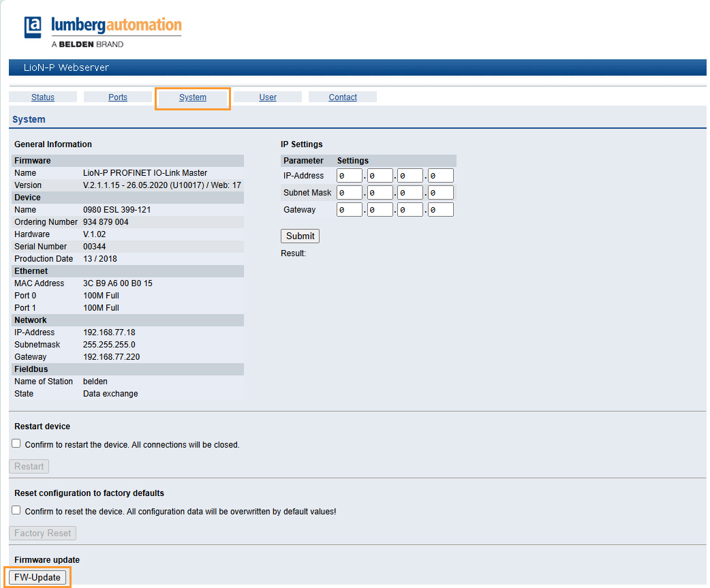This screenshot has width=710, height=588.
Task: Go to the User tab
Action: click(268, 97)
